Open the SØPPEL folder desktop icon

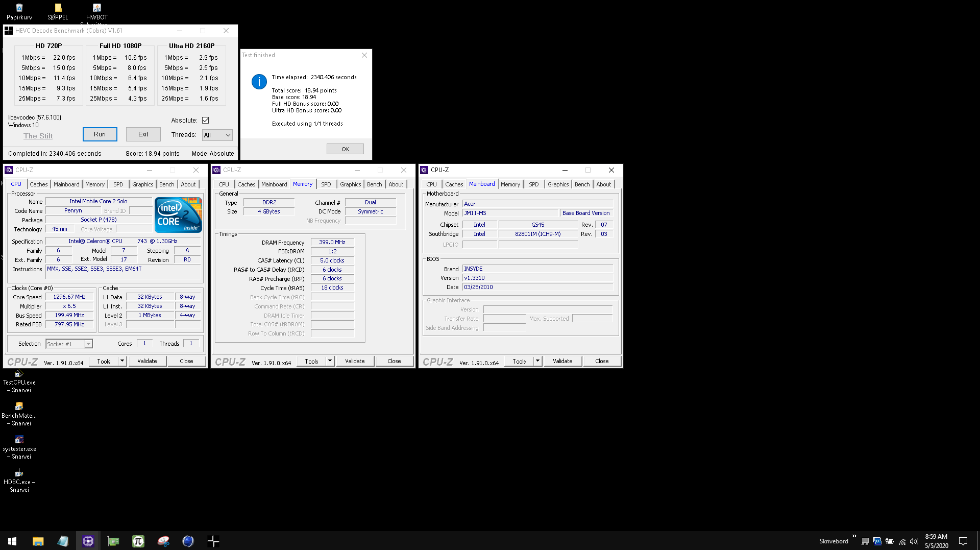pos(58,11)
